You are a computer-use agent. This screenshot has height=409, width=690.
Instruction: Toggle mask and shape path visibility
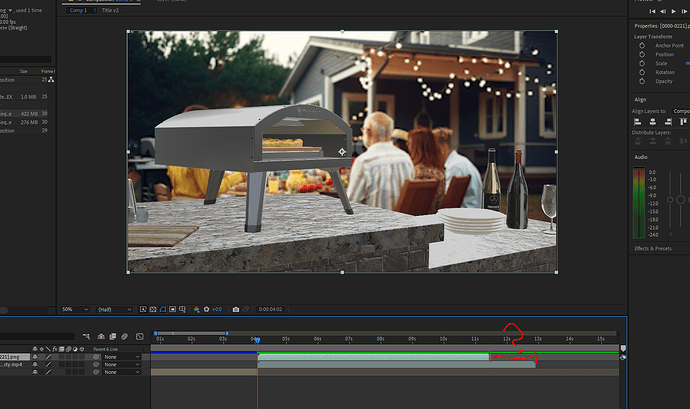pyautogui.click(x=163, y=309)
